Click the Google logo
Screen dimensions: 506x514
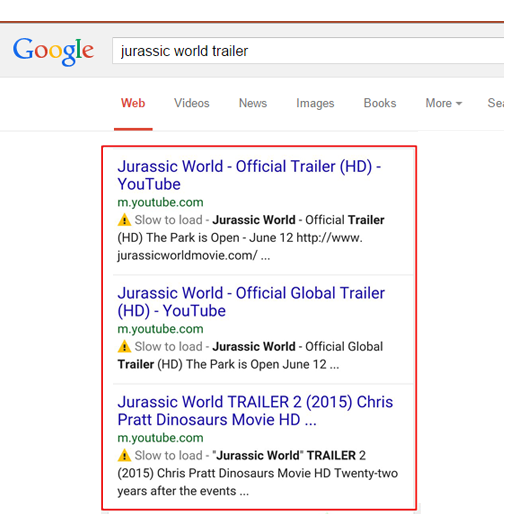[x=53, y=51]
